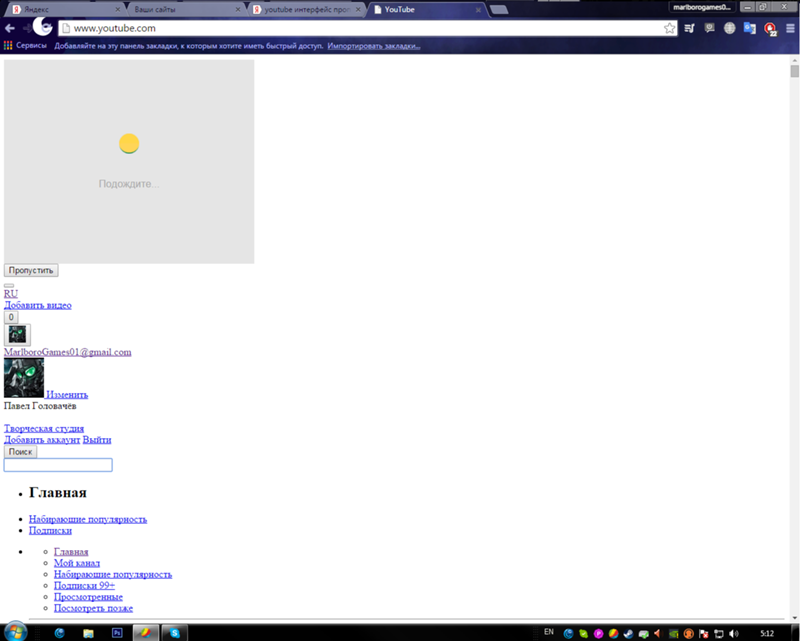Click the large profile avatar image
Viewport: 800px width, 641px height.
(24, 378)
